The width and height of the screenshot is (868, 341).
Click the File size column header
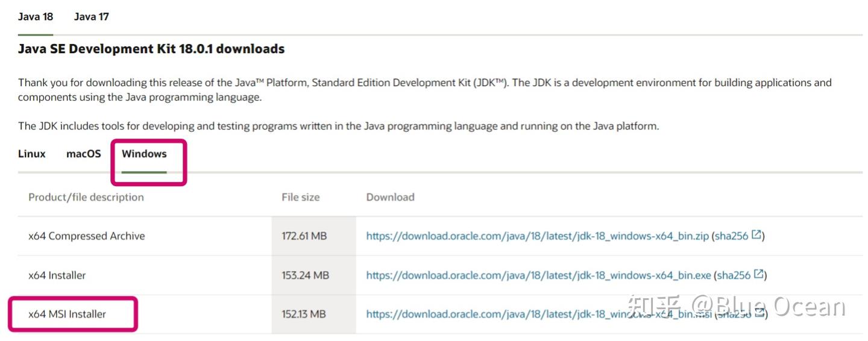coord(300,197)
